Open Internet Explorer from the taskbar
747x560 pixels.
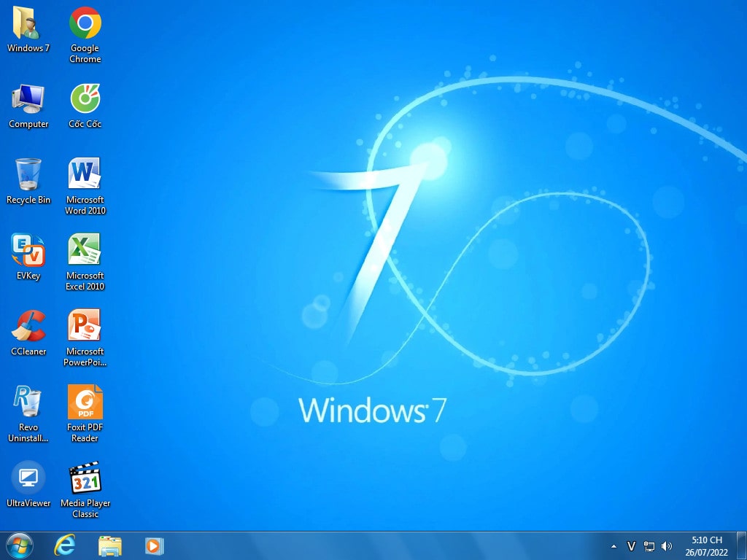65,545
